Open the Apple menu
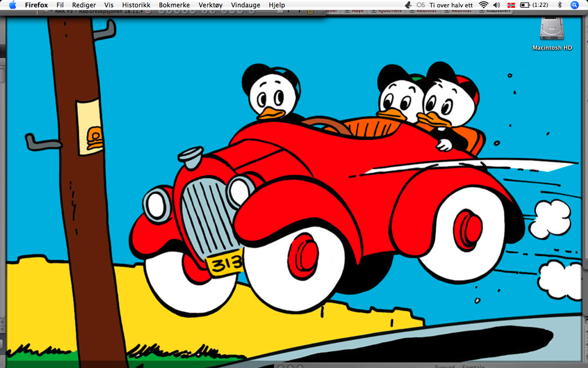This screenshot has width=588, height=368. tap(12, 5)
